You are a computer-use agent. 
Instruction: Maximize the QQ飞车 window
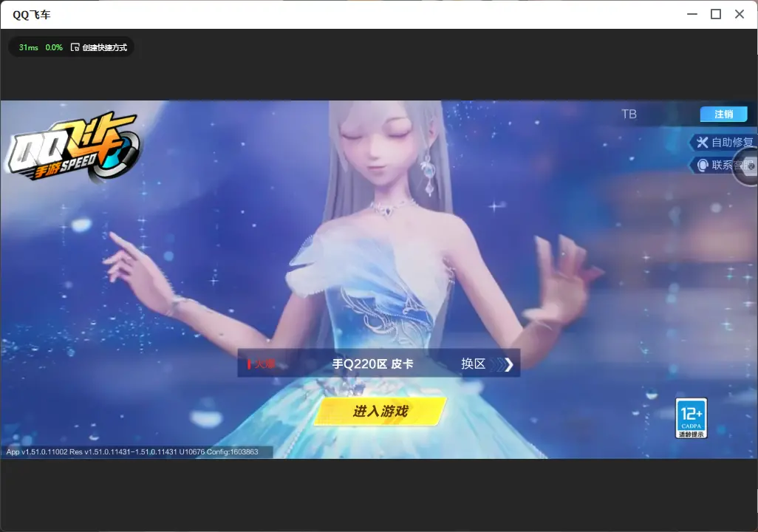pos(716,14)
